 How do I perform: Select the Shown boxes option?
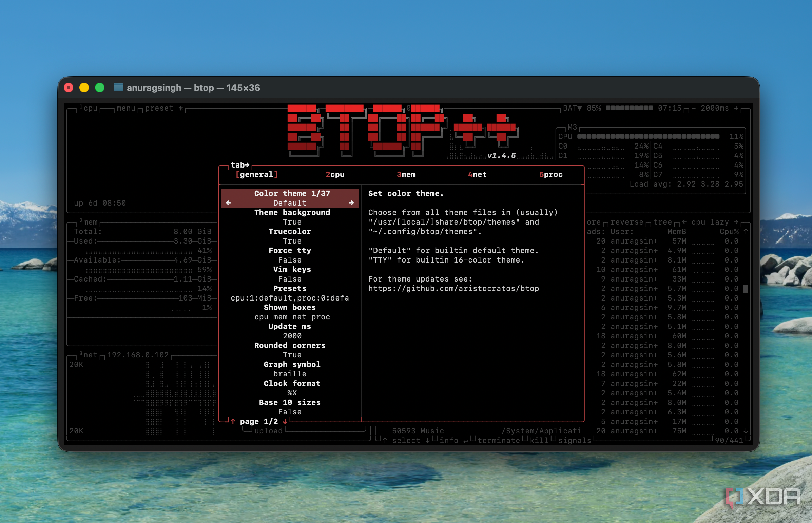pyautogui.click(x=290, y=312)
